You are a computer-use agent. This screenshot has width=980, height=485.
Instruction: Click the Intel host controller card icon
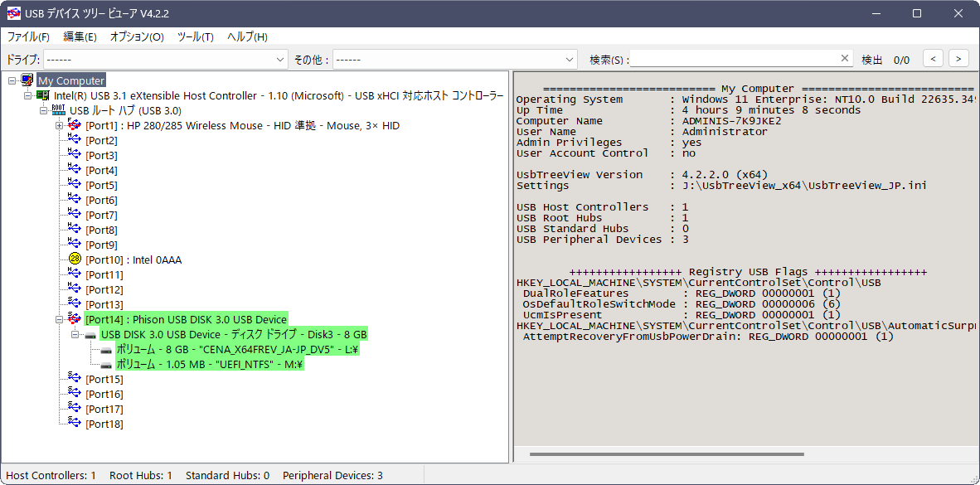point(43,95)
